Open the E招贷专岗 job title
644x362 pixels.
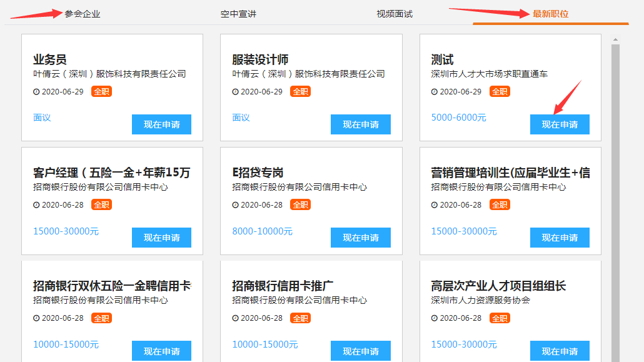[x=258, y=173]
